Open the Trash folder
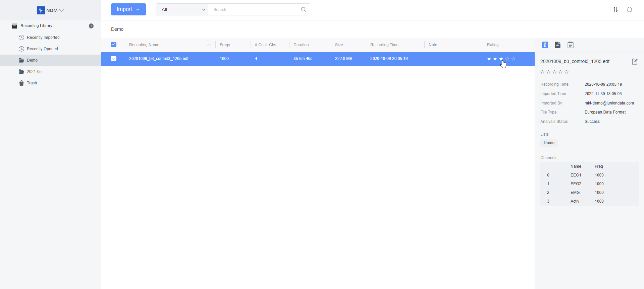 tap(32, 83)
